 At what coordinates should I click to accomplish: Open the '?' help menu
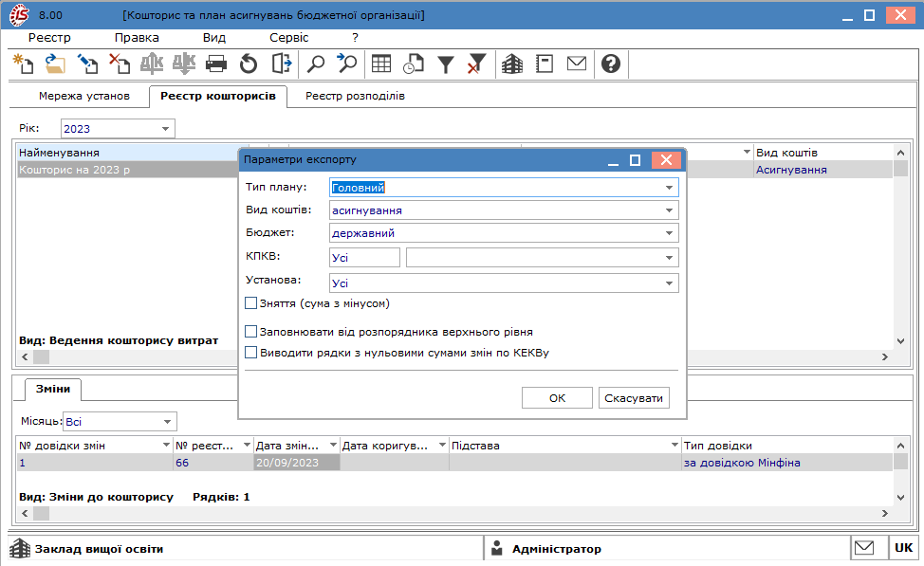coord(355,38)
